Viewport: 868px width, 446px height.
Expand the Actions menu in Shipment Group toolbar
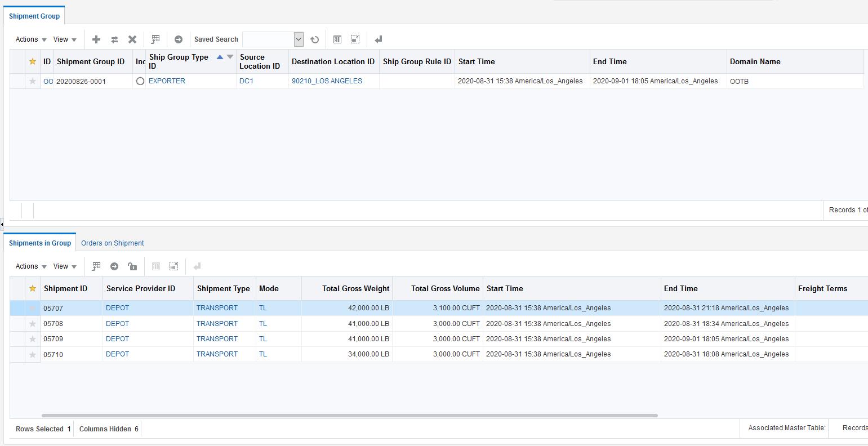tap(31, 39)
